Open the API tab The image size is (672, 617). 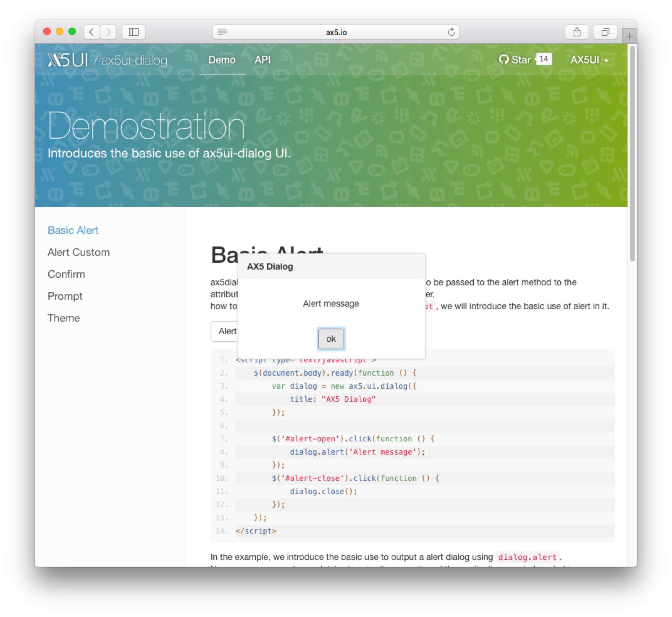[x=262, y=60]
